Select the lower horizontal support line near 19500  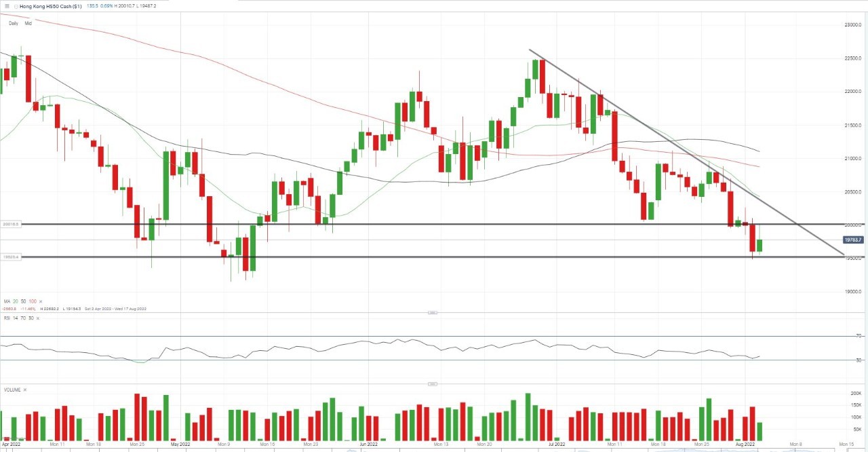pos(434,257)
